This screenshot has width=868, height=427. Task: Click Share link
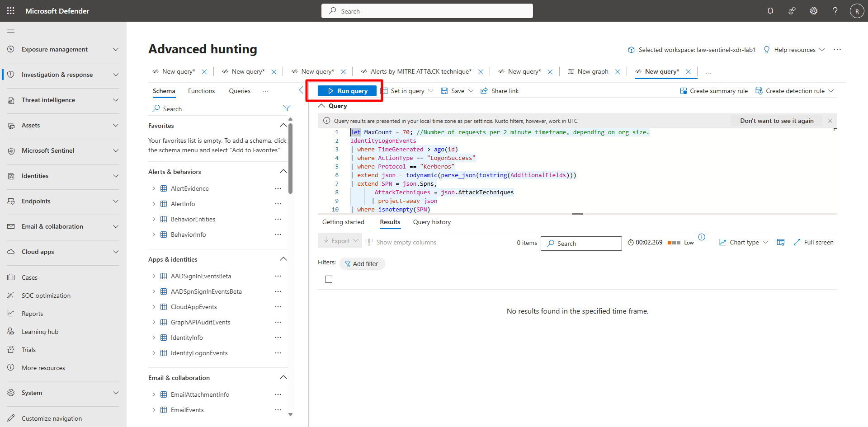[x=500, y=91]
